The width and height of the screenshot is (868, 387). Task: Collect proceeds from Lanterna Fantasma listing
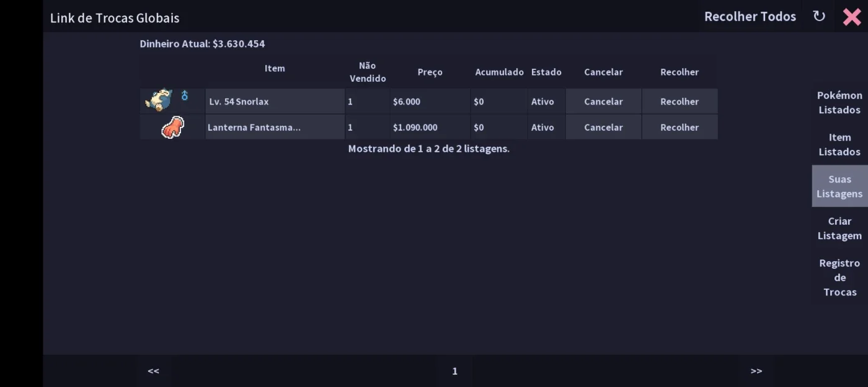(680, 128)
